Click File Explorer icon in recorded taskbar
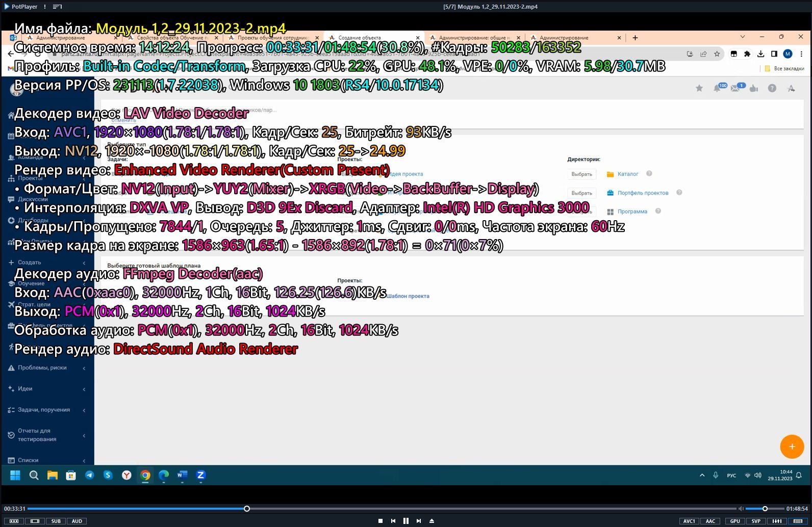Screen dimensions: 812x527 tap(53, 475)
